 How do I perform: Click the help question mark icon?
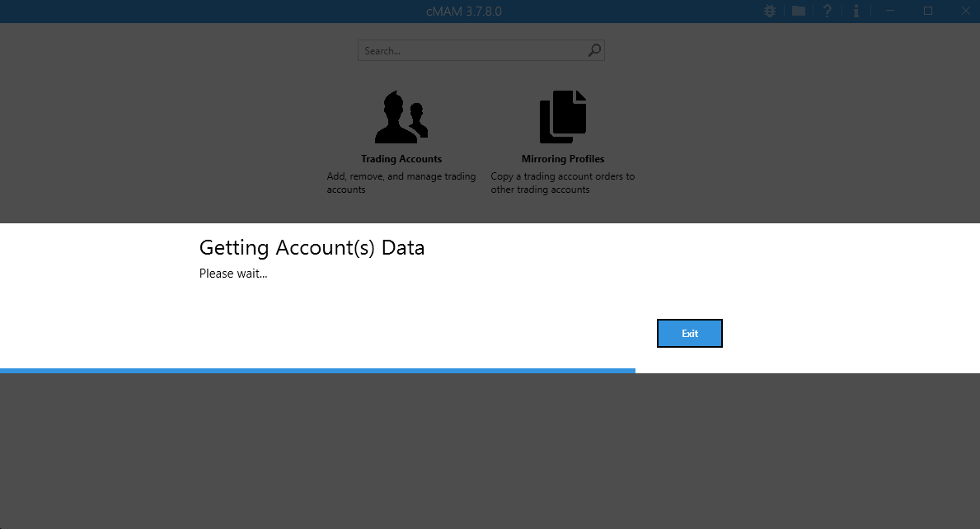click(x=828, y=12)
